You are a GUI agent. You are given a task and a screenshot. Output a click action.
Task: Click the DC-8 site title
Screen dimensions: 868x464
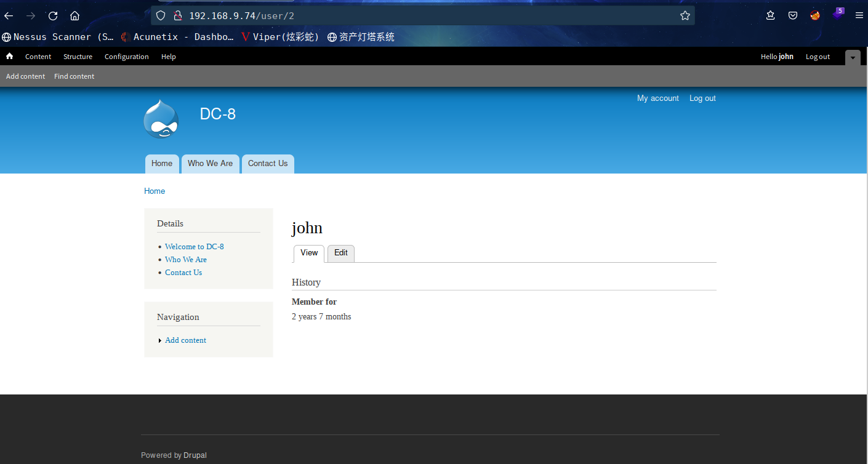tap(217, 114)
